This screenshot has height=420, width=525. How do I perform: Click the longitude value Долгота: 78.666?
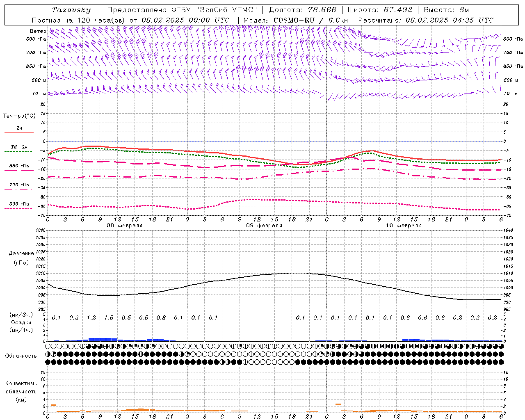302,10
